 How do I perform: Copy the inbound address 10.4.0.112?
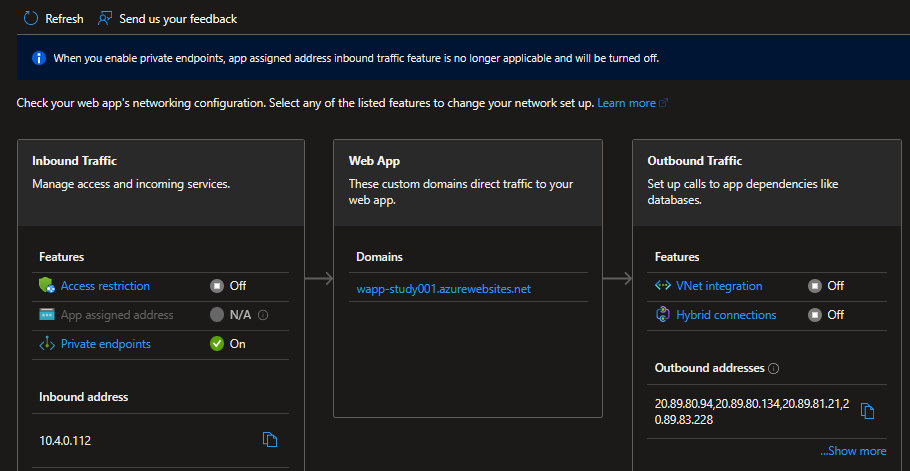269,439
